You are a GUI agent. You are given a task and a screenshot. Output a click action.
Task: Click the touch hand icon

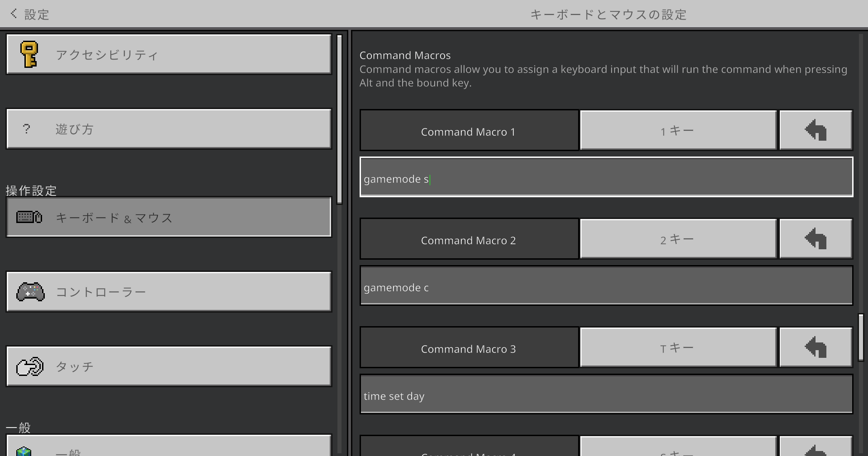coord(30,366)
